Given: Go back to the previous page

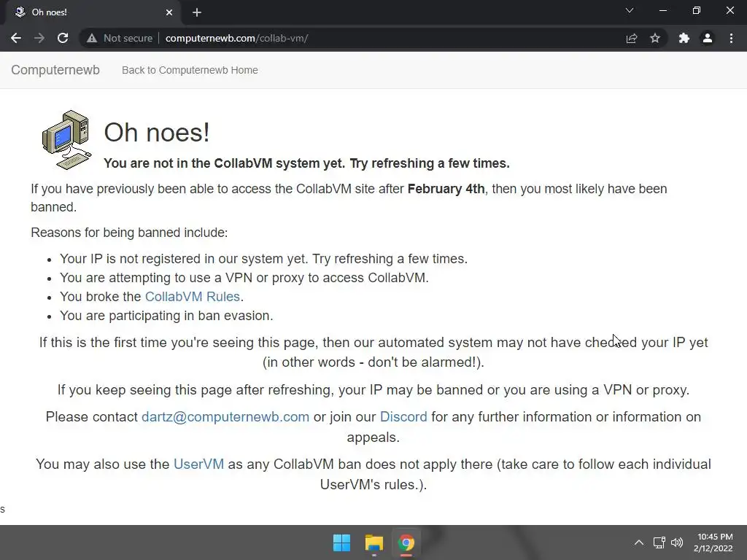Looking at the screenshot, I should pos(16,38).
